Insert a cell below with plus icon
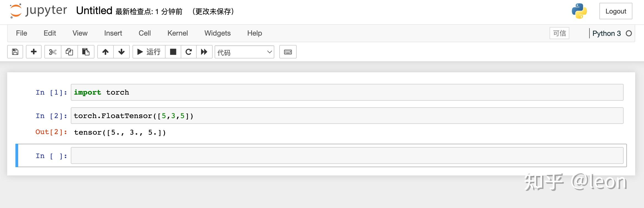The height and width of the screenshot is (208, 644). pos(34,52)
